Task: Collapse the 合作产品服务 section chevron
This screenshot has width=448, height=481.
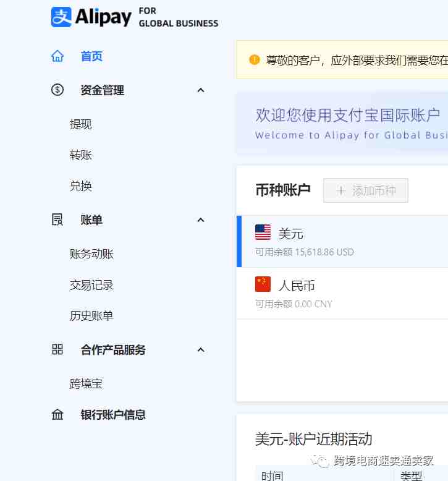Action: click(x=201, y=350)
